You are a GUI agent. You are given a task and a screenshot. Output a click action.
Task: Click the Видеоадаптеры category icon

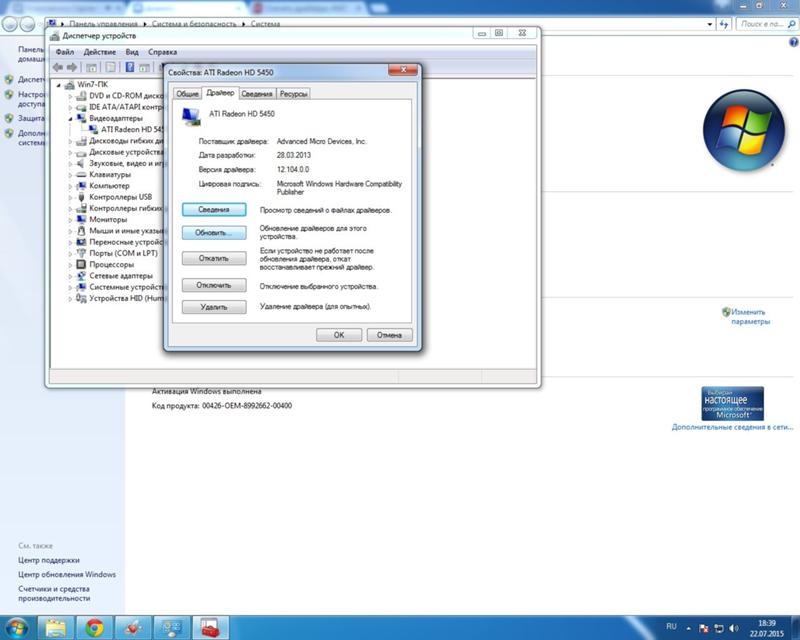click(81, 118)
